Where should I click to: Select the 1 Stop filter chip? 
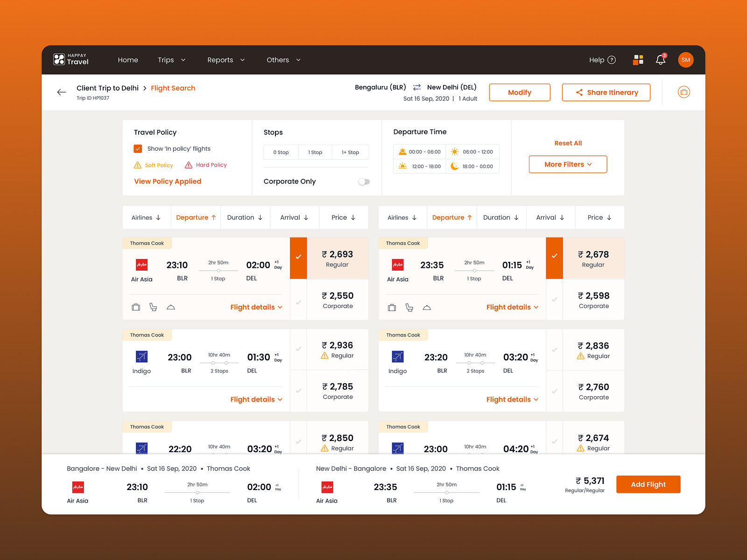pos(315,152)
